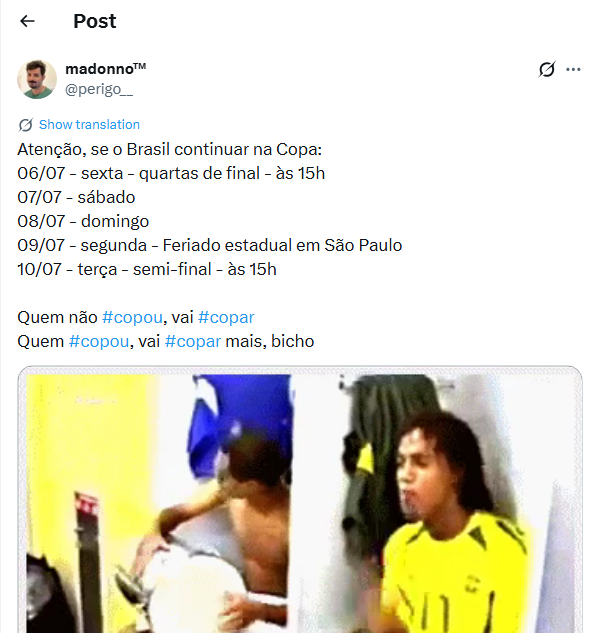Click the Grok icon beside Show translation

coord(25,125)
